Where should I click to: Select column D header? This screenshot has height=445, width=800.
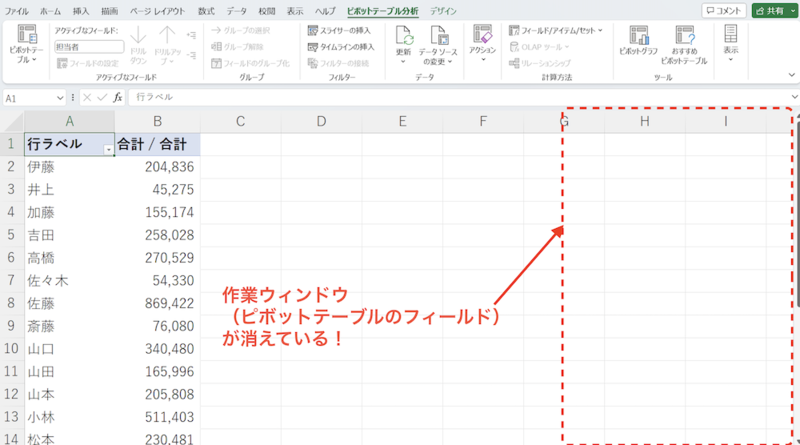321,121
